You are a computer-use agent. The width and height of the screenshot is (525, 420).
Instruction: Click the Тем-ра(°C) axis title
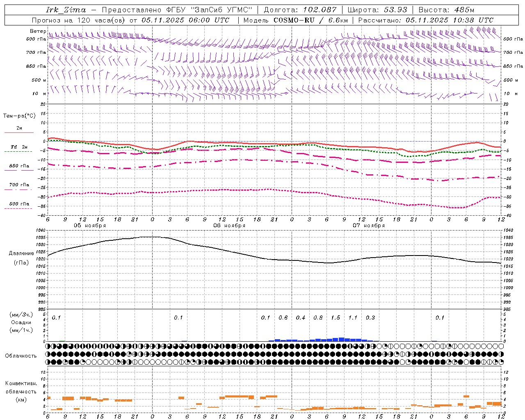pyautogui.click(x=19, y=116)
